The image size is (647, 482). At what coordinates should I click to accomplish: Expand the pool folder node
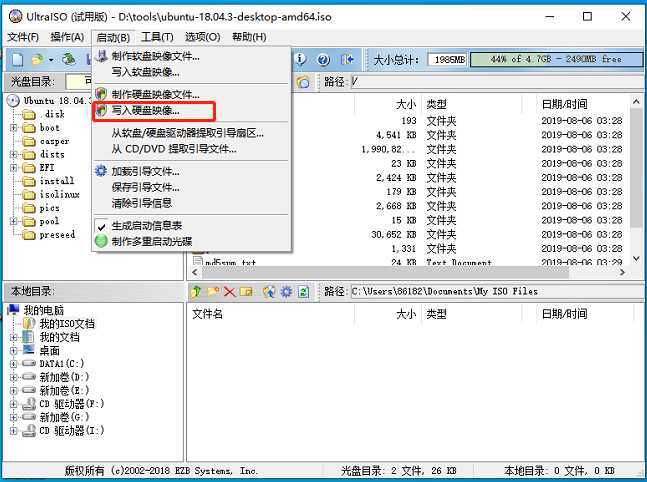pyautogui.click(x=14, y=222)
